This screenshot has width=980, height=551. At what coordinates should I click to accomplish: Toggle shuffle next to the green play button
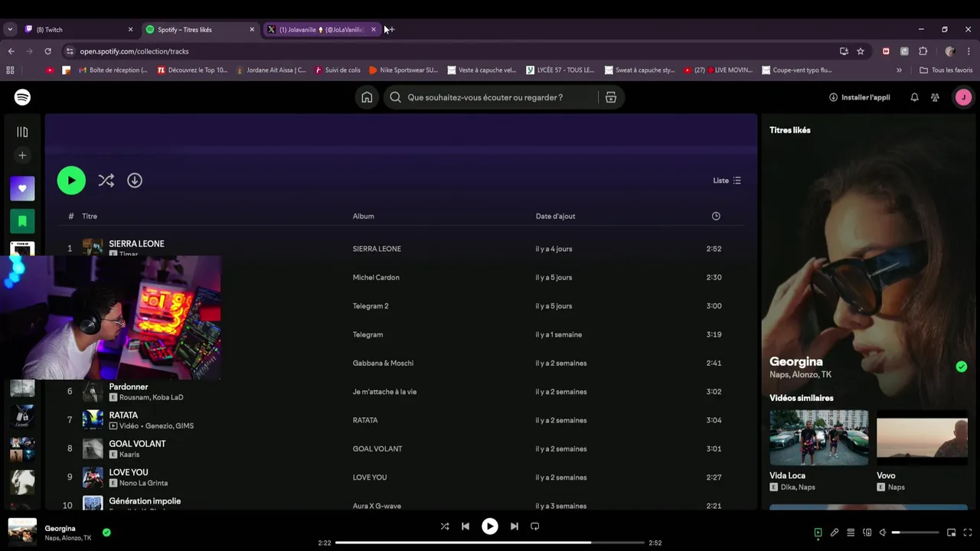106,181
